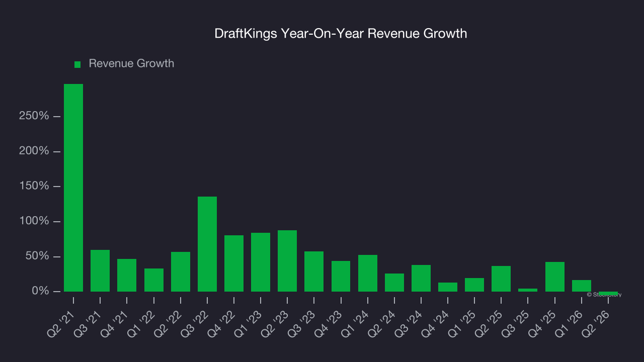Select the Q2 '22 bar

coord(181,271)
